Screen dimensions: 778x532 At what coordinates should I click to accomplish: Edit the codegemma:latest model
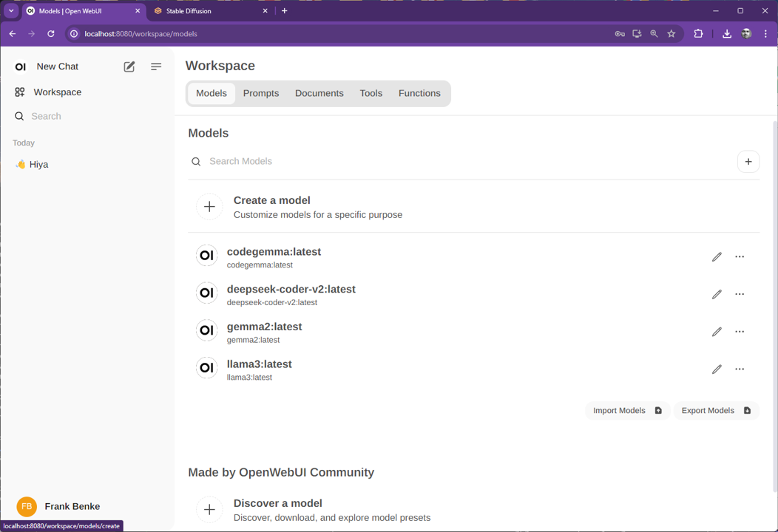[x=716, y=257]
